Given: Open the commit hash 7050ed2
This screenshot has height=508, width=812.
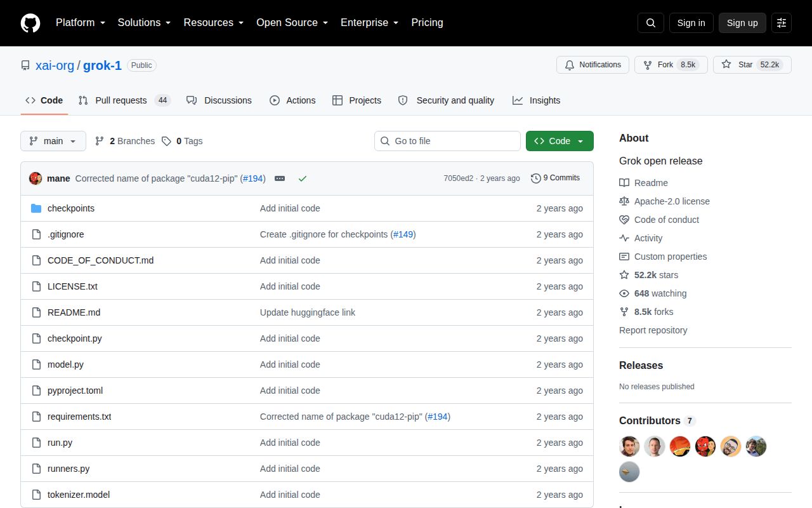Looking at the screenshot, I should [458, 178].
